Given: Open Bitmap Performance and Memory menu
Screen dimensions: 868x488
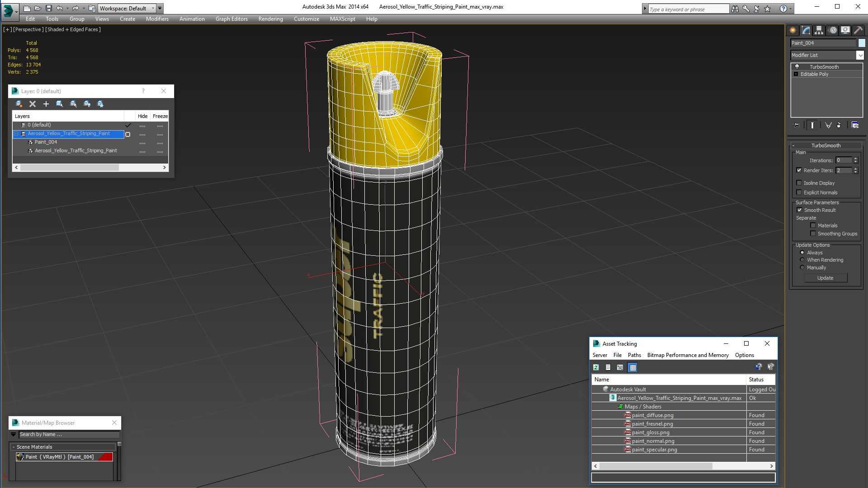Looking at the screenshot, I should pyautogui.click(x=688, y=355).
